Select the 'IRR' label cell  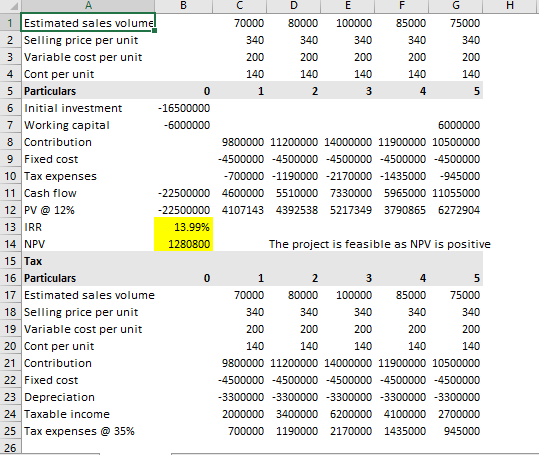tap(88, 227)
